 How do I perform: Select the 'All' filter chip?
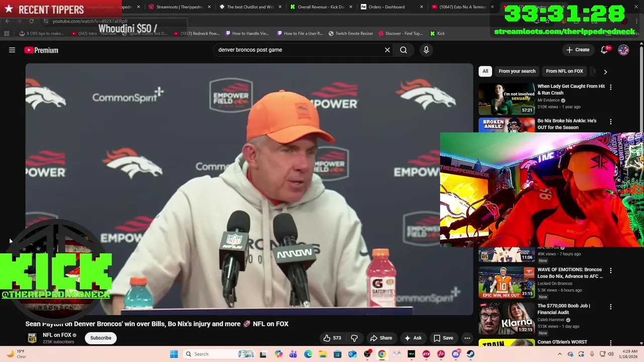pos(485,71)
